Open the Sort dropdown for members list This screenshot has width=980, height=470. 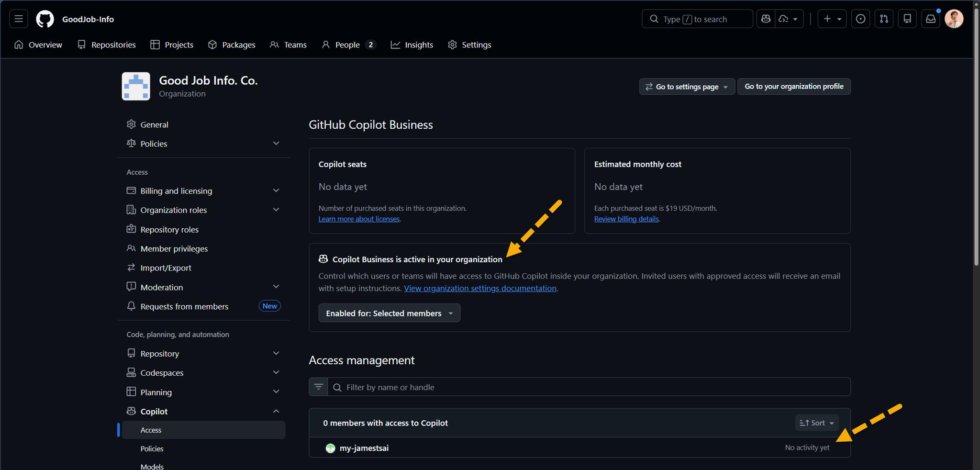click(x=816, y=423)
